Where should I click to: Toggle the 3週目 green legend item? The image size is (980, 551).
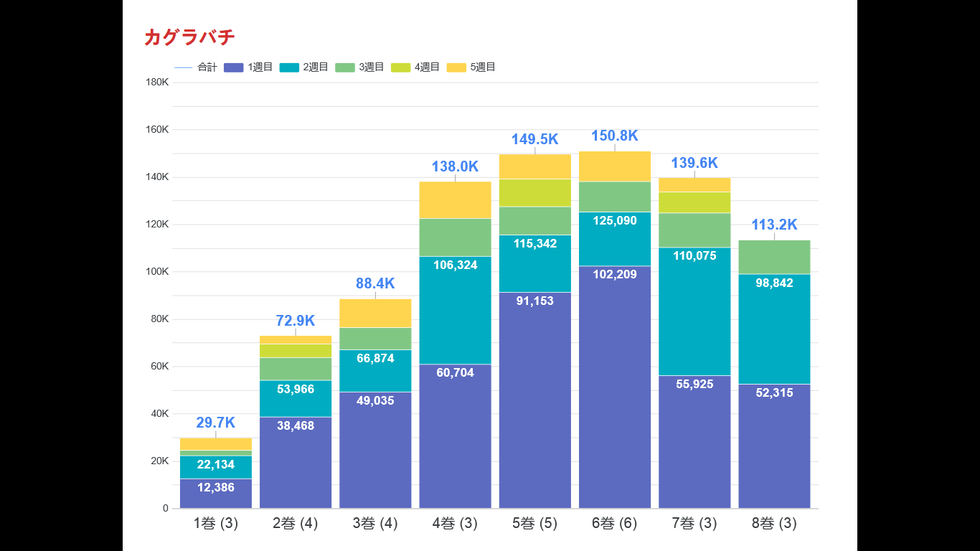click(359, 67)
